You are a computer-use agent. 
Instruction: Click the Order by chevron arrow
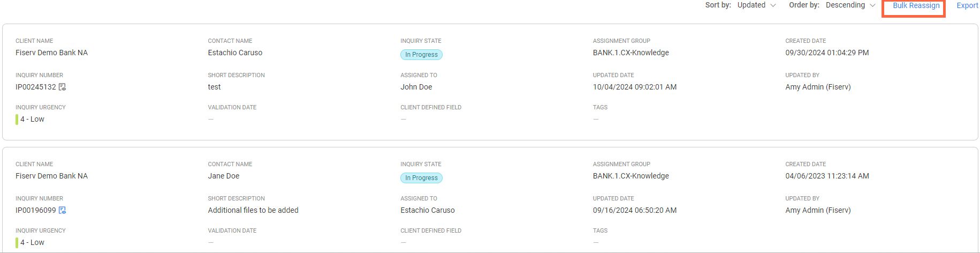point(872,5)
